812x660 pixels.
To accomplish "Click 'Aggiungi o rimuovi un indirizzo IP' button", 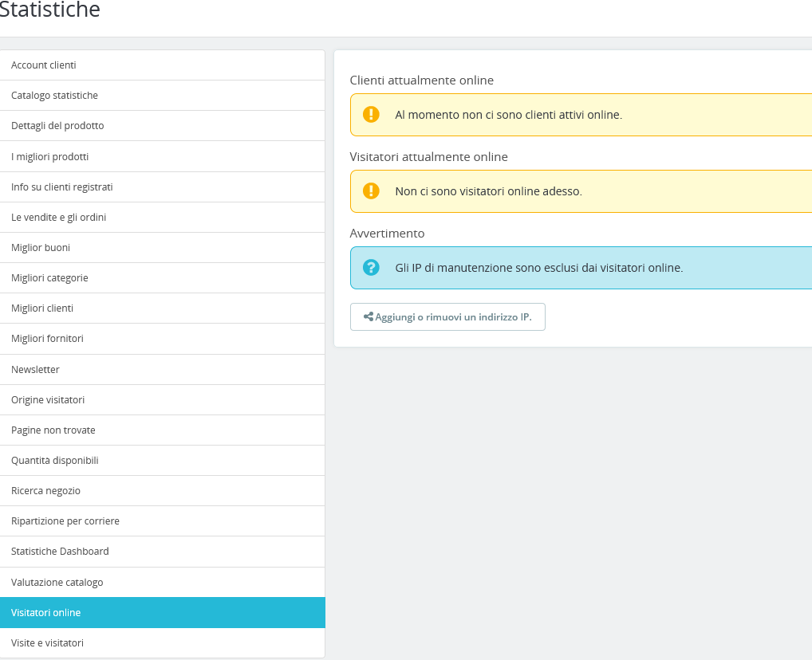I will [x=447, y=316].
